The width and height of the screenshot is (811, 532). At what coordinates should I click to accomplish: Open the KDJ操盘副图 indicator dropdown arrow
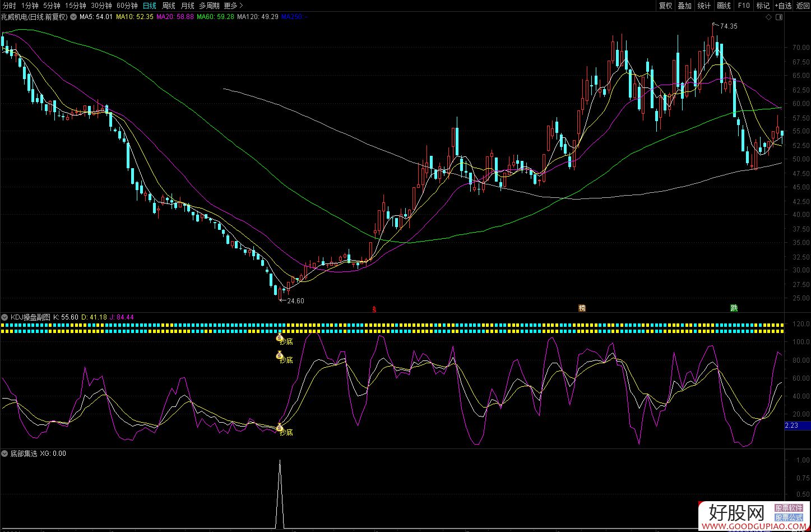4,317
